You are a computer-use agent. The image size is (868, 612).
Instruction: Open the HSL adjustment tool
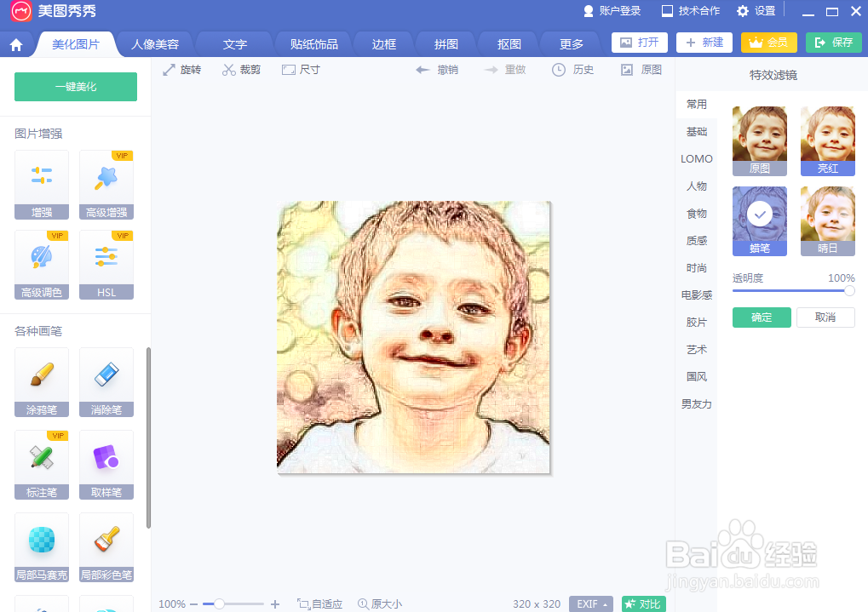pyautogui.click(x=106, y=265)
